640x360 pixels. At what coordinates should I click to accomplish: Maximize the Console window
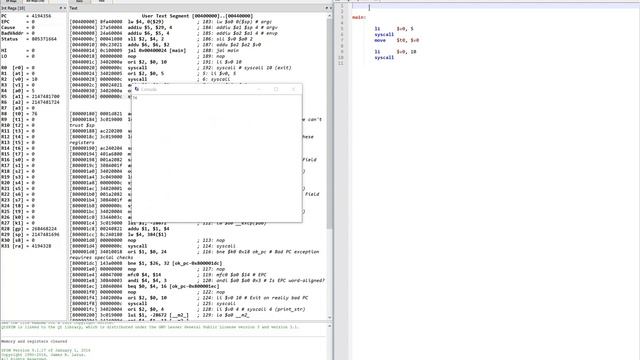click(276, 89)
